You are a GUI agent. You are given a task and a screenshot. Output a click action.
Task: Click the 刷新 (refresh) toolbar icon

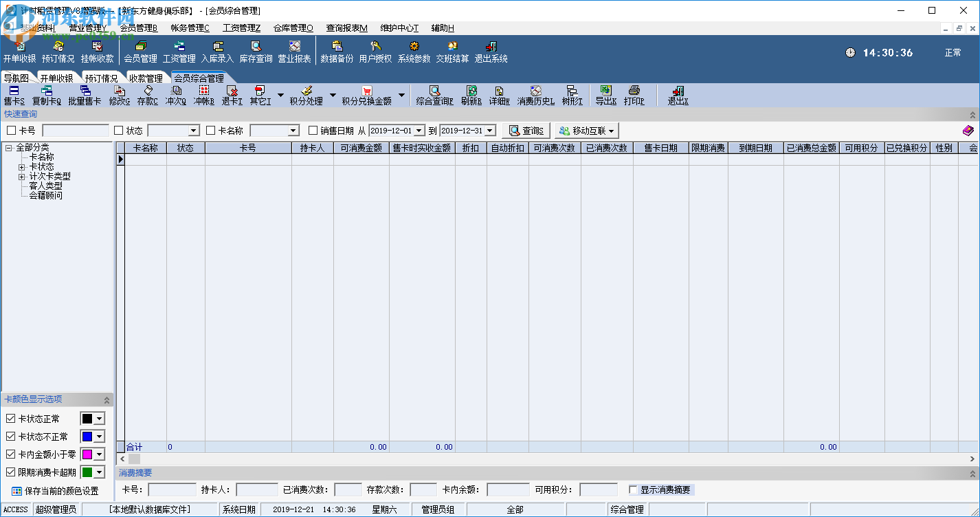pyautogui.click(x=471, y=96)
